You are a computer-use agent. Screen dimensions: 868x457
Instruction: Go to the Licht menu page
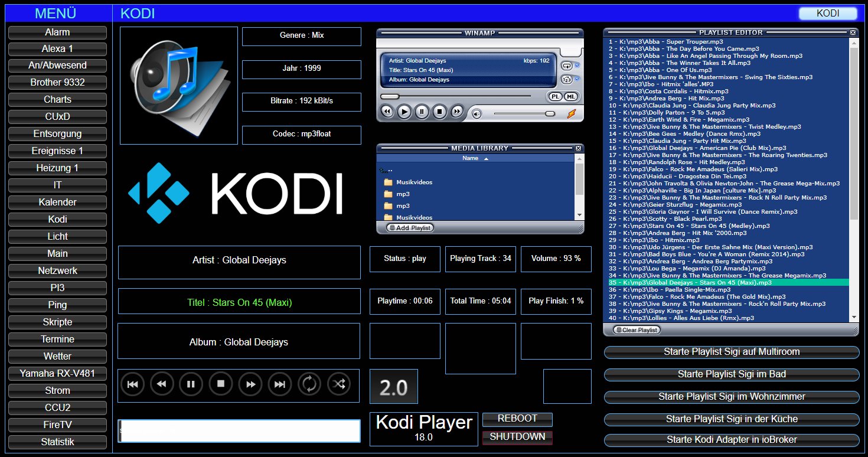pos(57,237)
